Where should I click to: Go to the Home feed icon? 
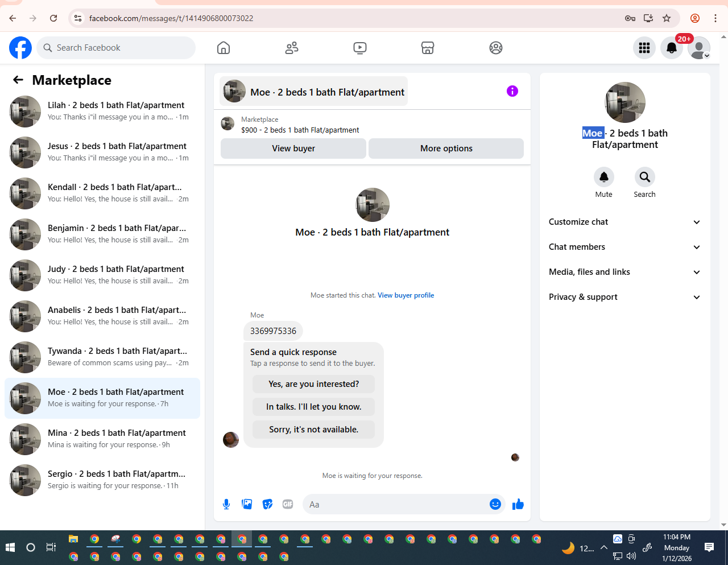click(x=224, y=48)
